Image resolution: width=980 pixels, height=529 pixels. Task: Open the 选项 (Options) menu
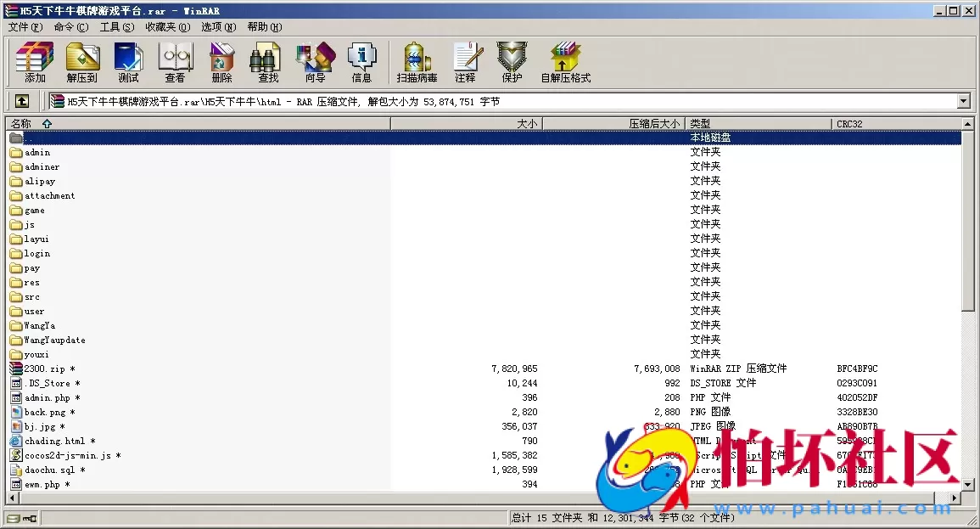click(x=218, y=26)
